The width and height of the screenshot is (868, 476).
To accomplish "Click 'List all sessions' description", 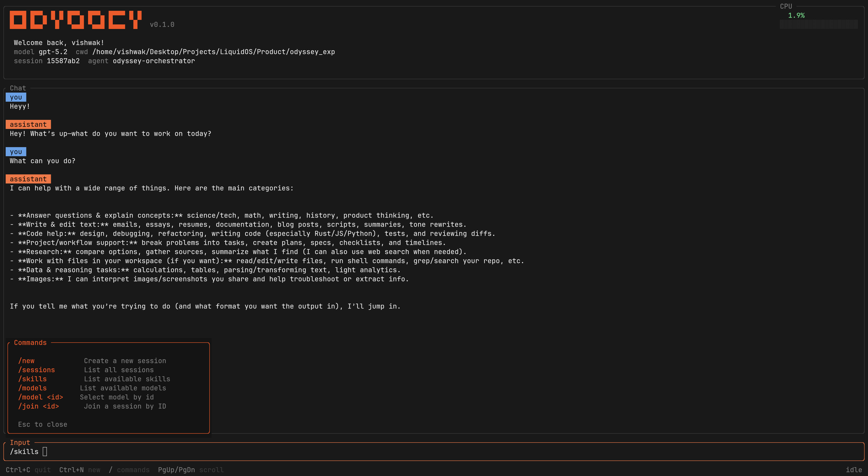I will click(119, 370).
